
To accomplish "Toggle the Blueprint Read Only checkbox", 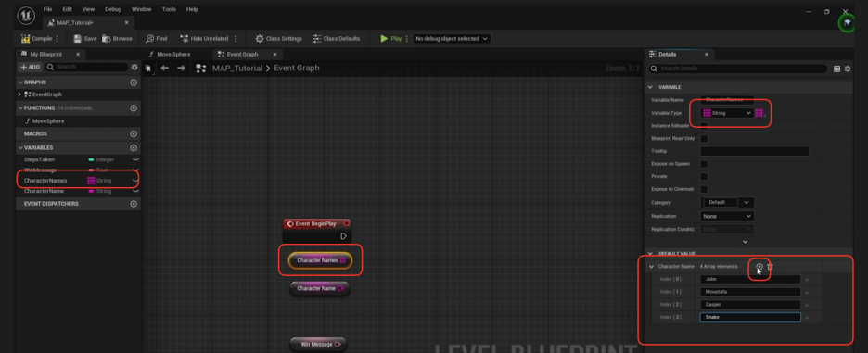I will click(x=704, y=138).
